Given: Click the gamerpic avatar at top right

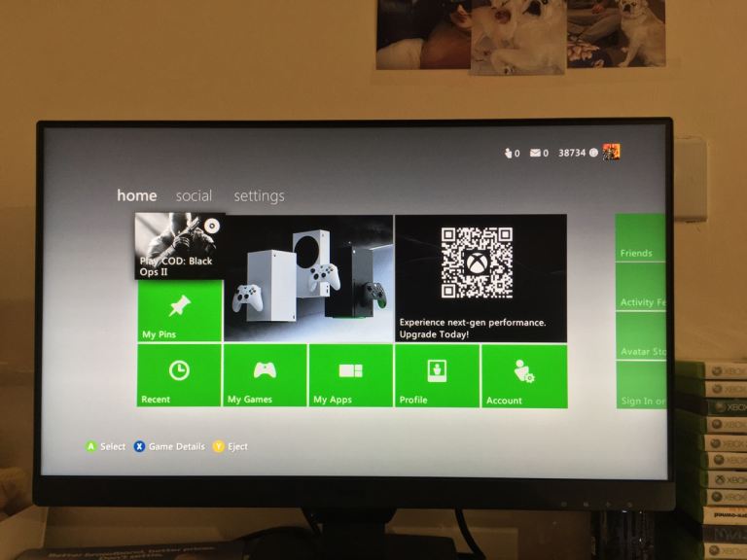Looking at the screenshot, I should tap(612, 152).
